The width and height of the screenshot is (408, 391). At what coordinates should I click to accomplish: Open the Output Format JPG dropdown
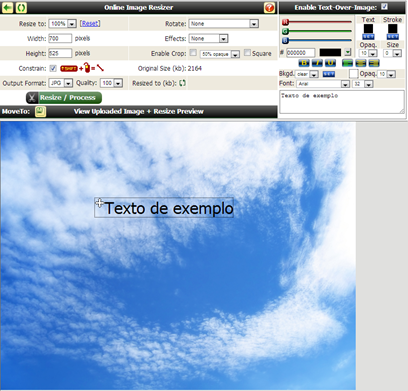(61, 83)
